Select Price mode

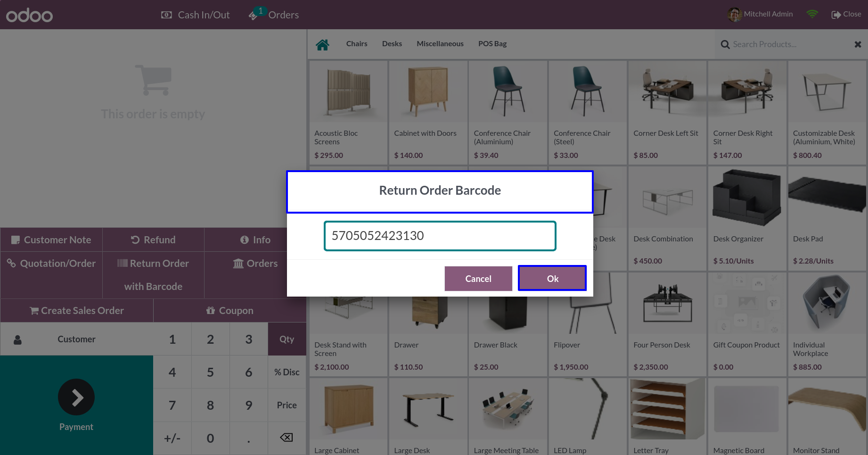287,405
